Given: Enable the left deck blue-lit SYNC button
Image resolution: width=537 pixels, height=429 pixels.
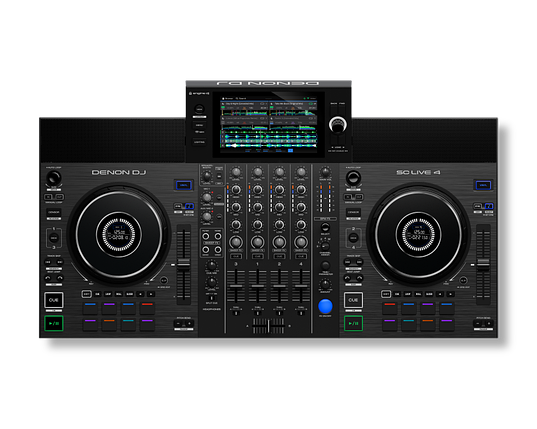Looking at the screenshot, I should [x=189, y=206].
